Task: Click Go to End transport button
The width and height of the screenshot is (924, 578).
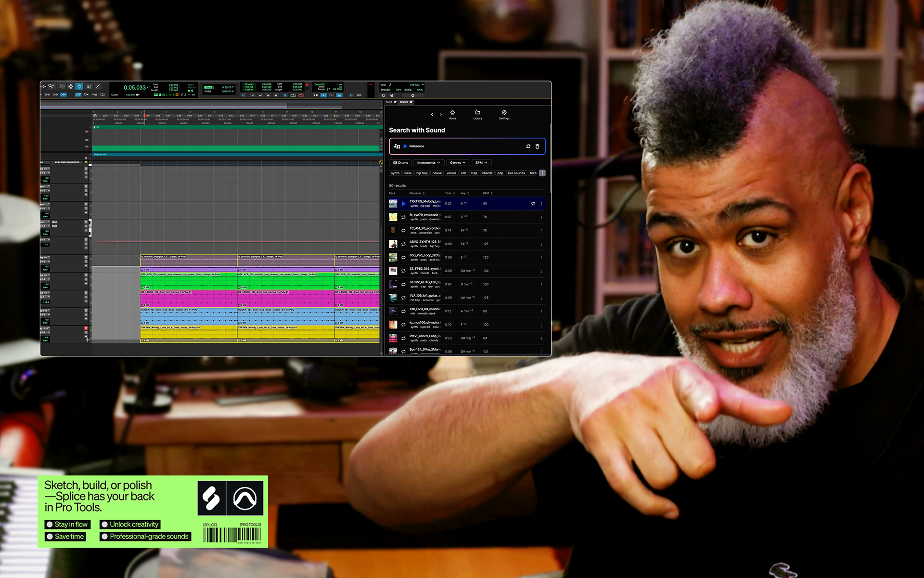Action: [x=276, y=95]
